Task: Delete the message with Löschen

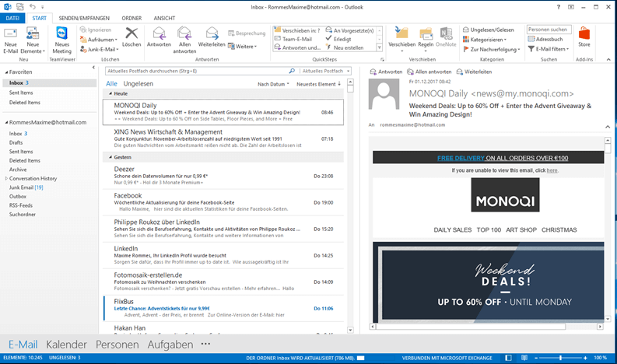Action: 131,37
